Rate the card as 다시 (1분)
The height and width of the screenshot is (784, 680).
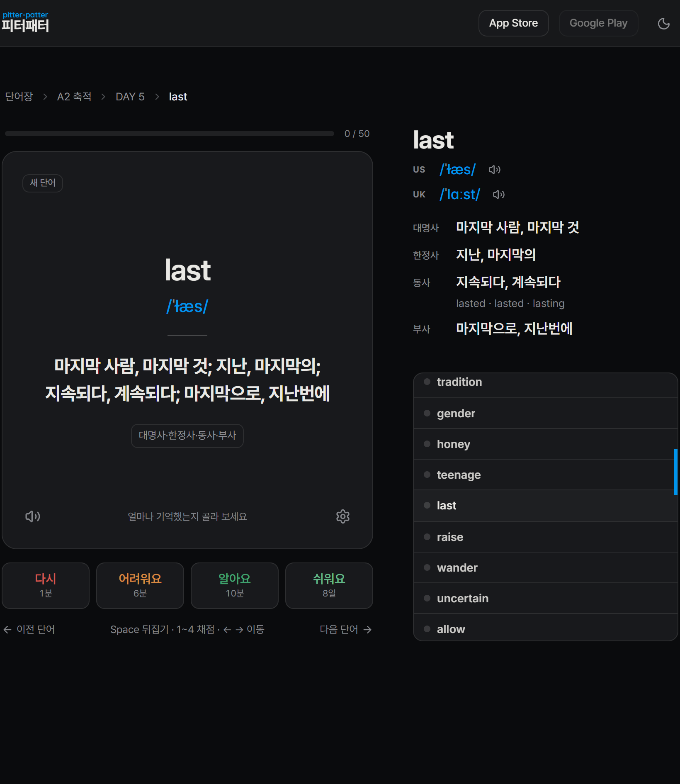46,586
